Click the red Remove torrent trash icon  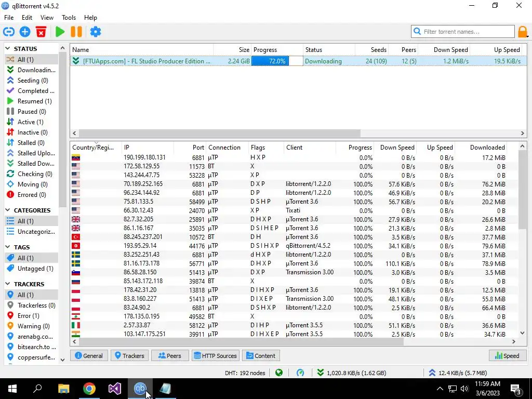tap(41, 32)
